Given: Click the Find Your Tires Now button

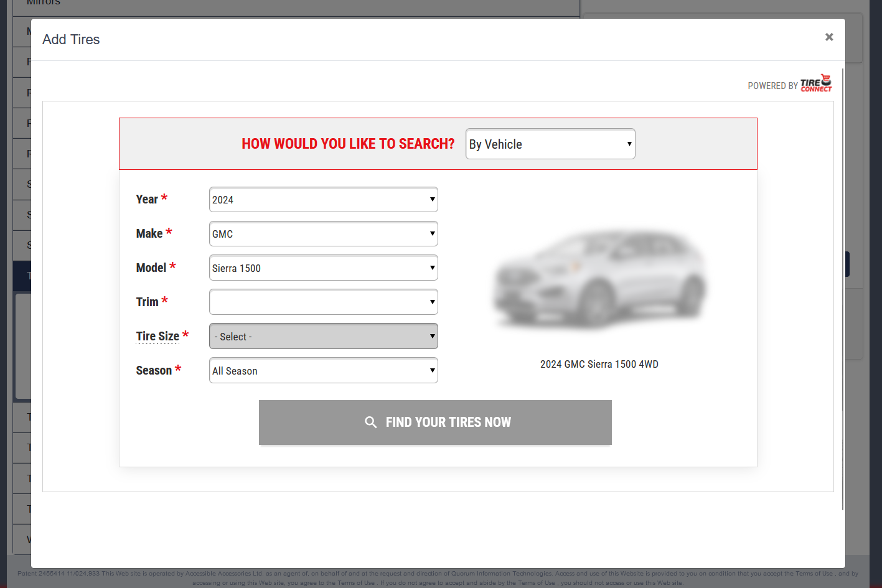Looking at the screenshot, I should pos(435,422).
